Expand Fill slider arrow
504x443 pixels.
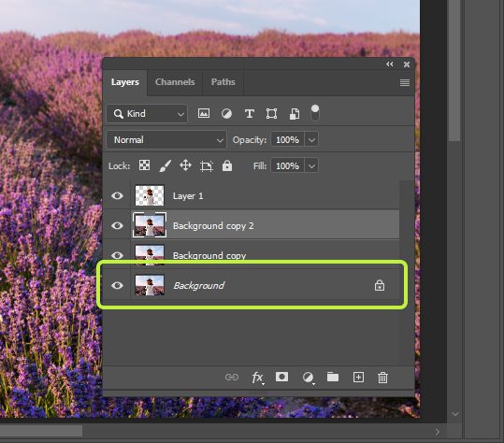point(311,165)
